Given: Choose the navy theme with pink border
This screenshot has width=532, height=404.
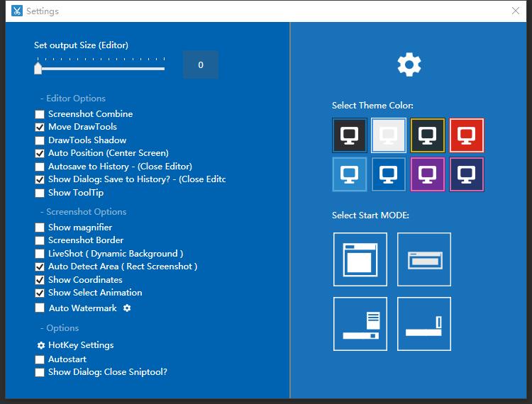Looking at the screenshot, I should tap(467, 174).
